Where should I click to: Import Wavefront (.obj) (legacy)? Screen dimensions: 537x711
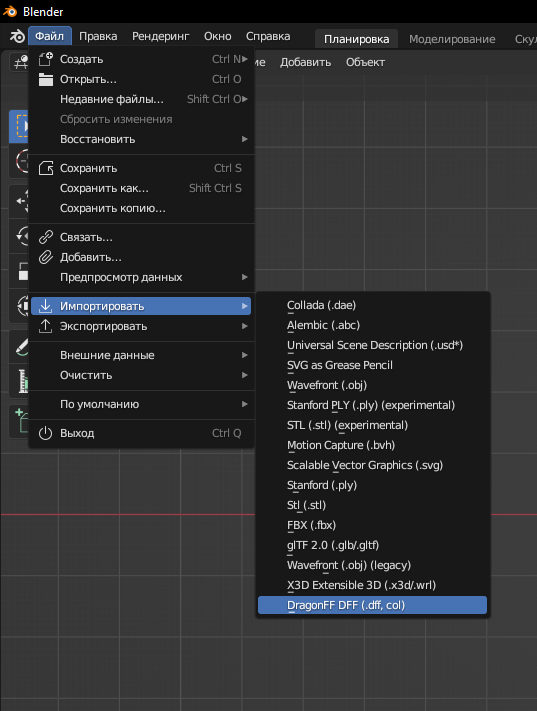(x=372, y=565)
